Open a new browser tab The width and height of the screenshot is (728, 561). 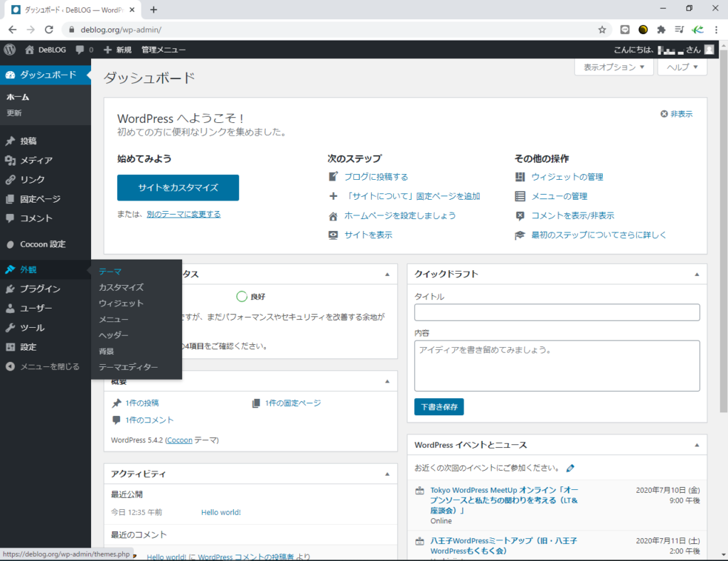point(154,10)
